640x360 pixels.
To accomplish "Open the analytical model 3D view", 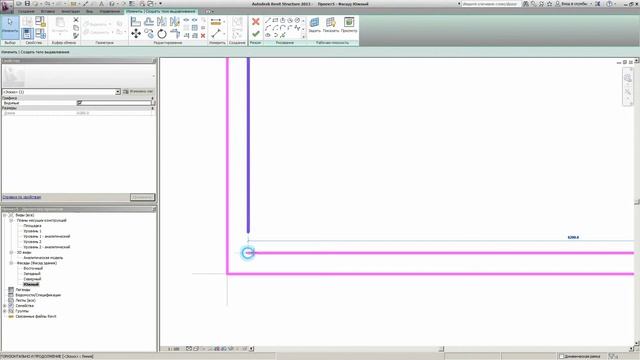I will [43, 258].
